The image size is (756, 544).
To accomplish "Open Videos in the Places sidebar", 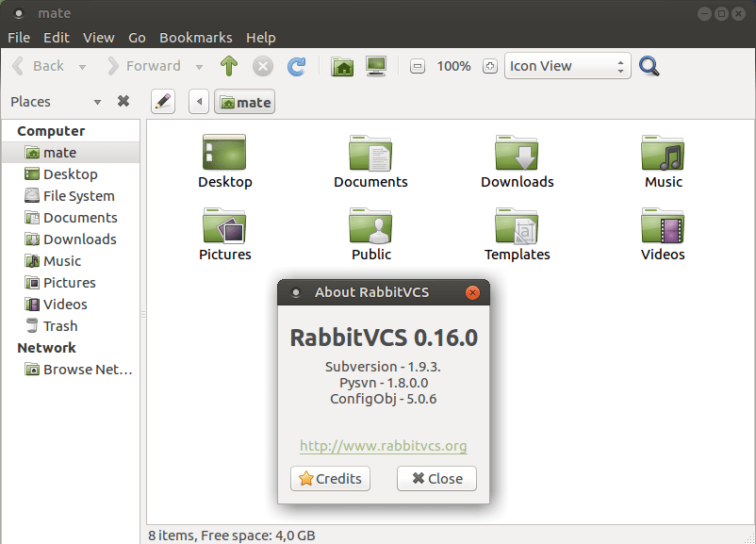I will pyautogui.click(x=71, y=305).
